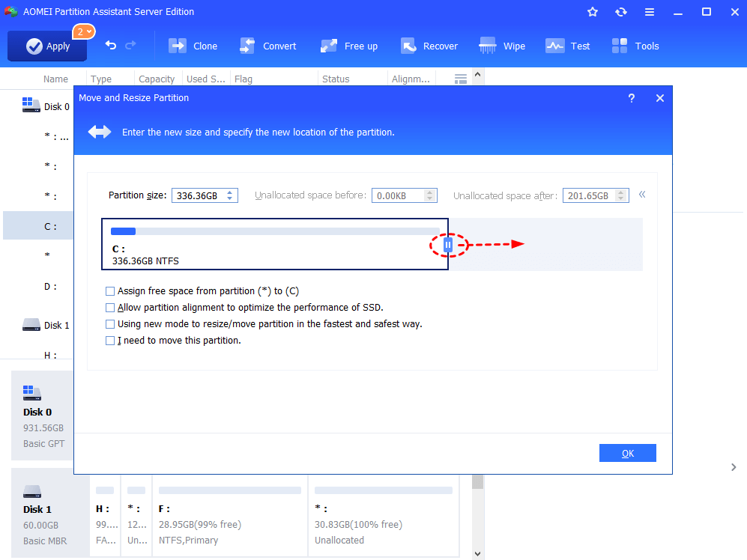Screen dimensions: 747x560
Task: Select Disk 1 in the partition list
Action: [x=46, y=325]
